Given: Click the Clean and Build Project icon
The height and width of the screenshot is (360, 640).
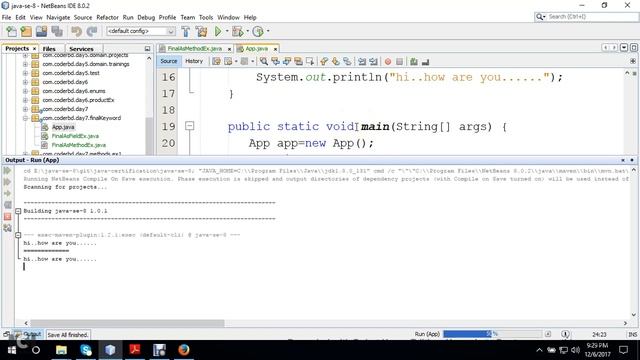Looking at the screenshot, I should (201, 31).
